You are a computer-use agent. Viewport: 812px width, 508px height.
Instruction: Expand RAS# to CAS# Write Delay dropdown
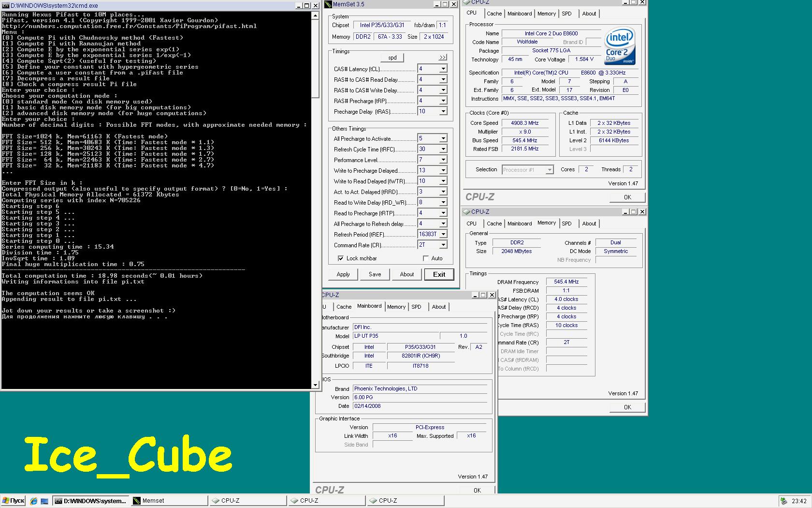pos(443,90)
